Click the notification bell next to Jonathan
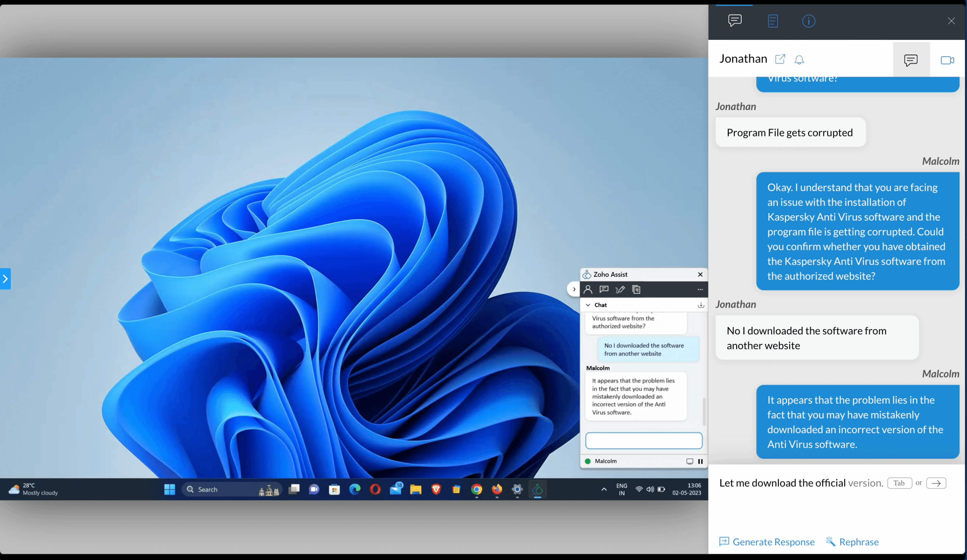 coord(799,60)
